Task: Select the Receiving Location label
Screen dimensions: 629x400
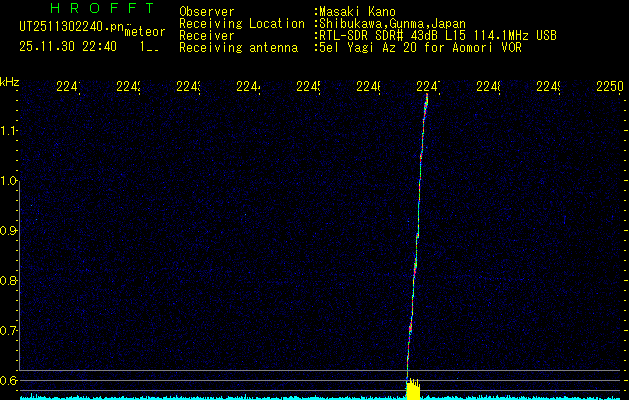Action: [x=241, y=23]
